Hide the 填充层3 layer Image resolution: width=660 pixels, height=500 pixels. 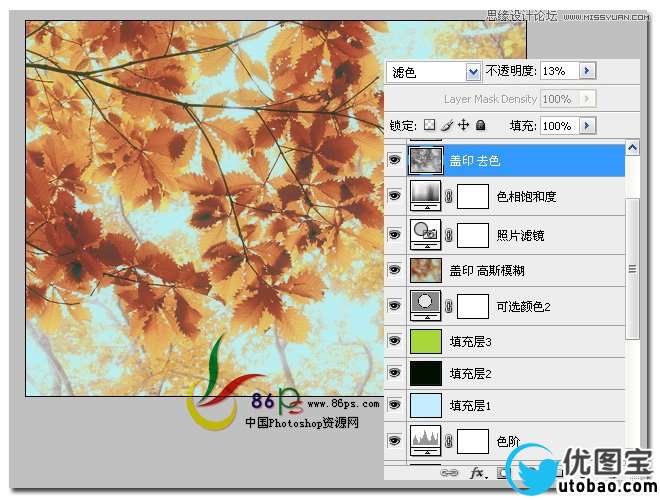394,340
